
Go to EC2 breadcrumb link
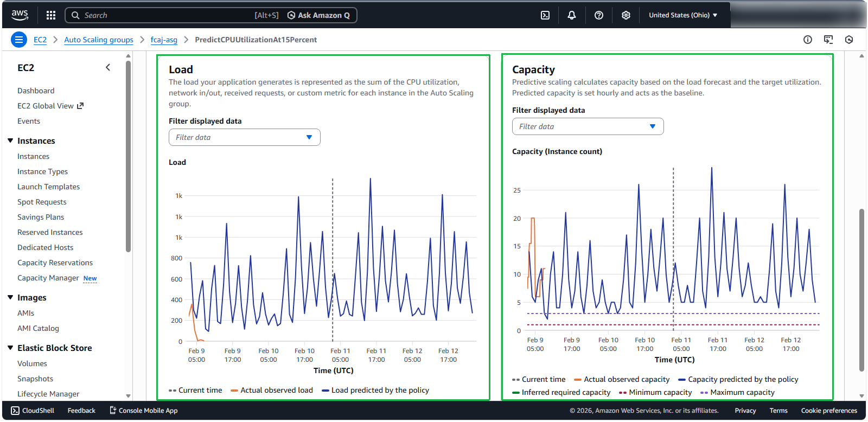(x=40, y=40)
